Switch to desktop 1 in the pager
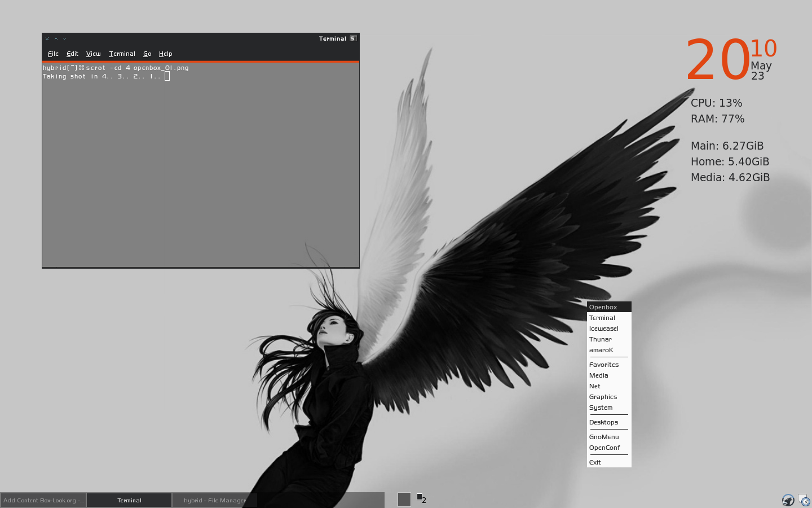Screen dimensions: 812x508 click(404, 500)
